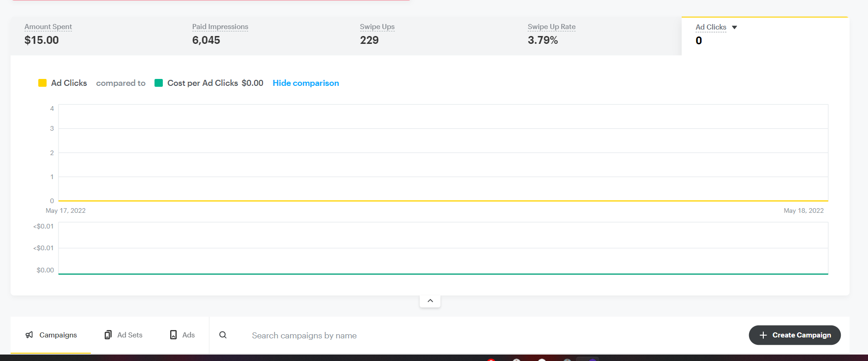Click the green Cost per Ad Clicks chart line

click(443, 274)
